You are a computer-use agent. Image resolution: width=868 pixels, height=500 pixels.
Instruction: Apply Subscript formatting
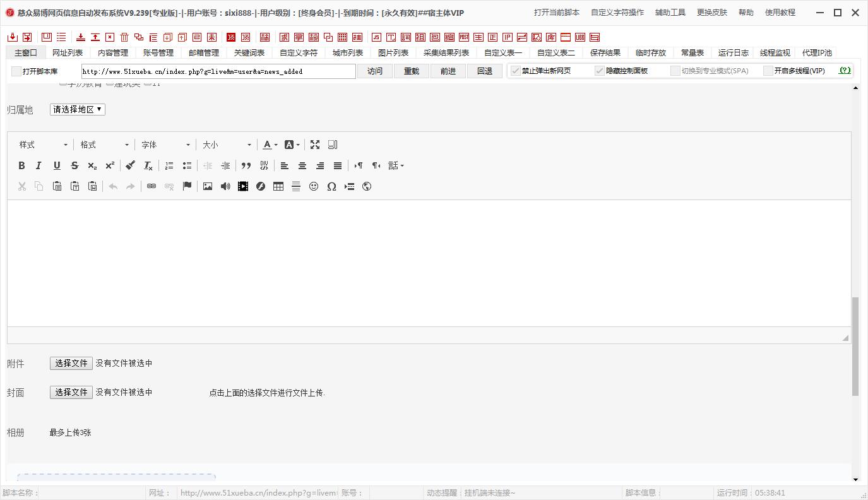click(92, 165)
